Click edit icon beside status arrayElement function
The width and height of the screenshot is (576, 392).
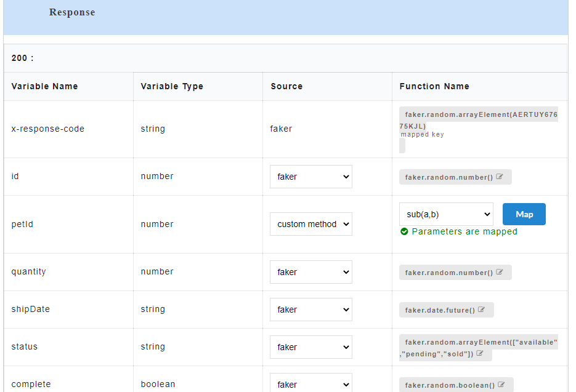tap(480, 354)
